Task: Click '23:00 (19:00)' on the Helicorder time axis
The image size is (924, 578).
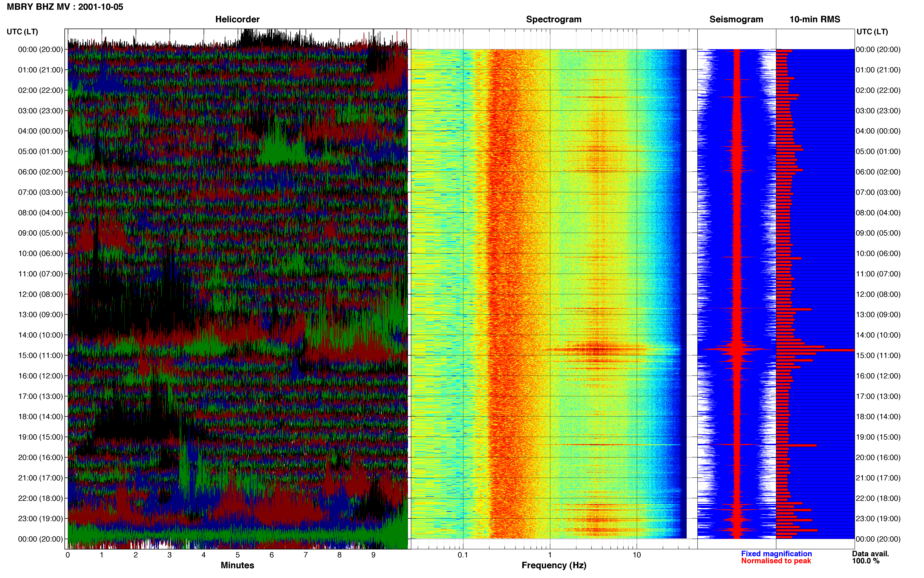Action: point(41,519)
